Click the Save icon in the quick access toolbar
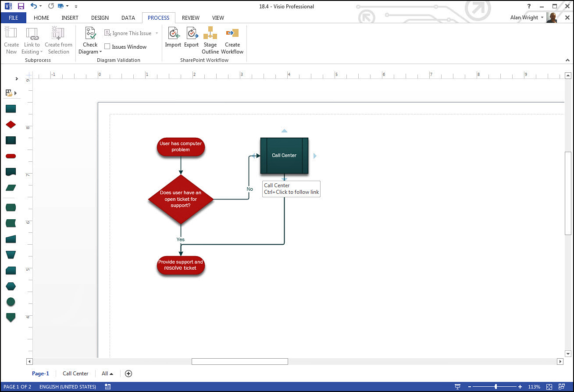 (21, 6)
